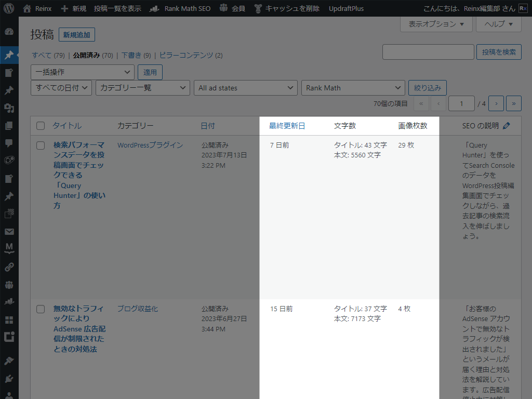The image size is (532, 399).
Task: Filter by ピラーコンテンツ (2)
Action: pos(191,55)
